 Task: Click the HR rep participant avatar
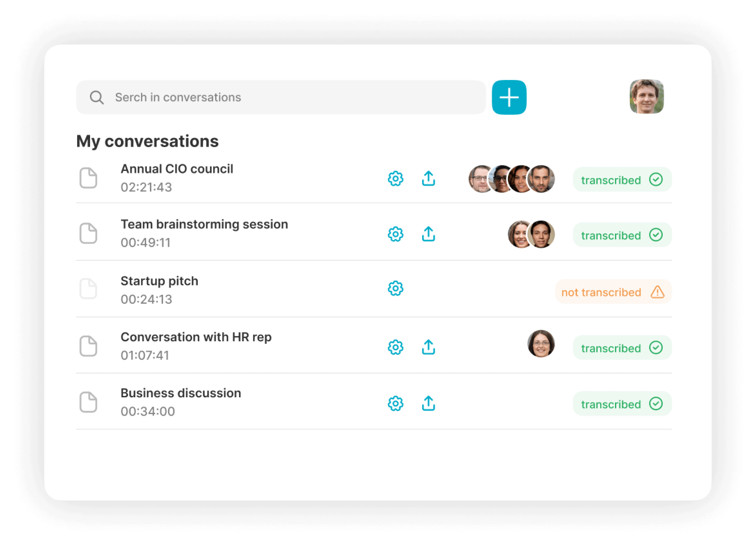[541, 344]
